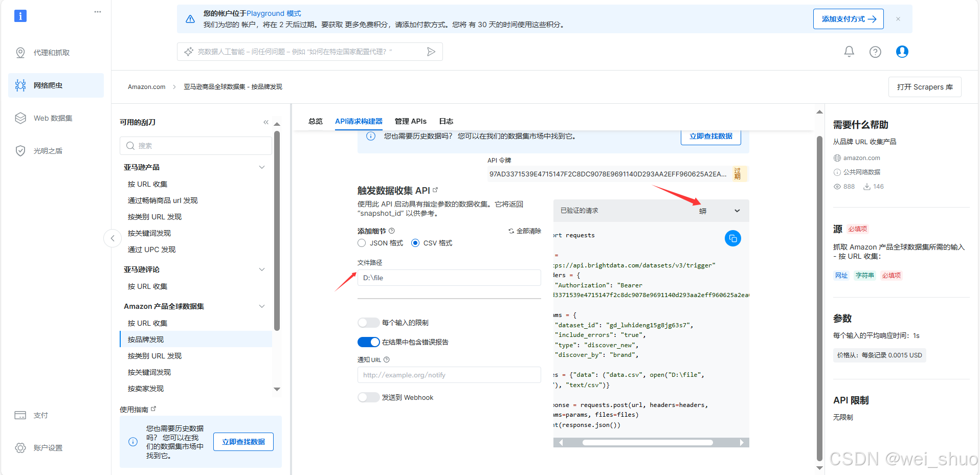The width and height of the screenshot is (980, 475).
Task: Click the 全部清除 reset option
Action: coord(525,231)
